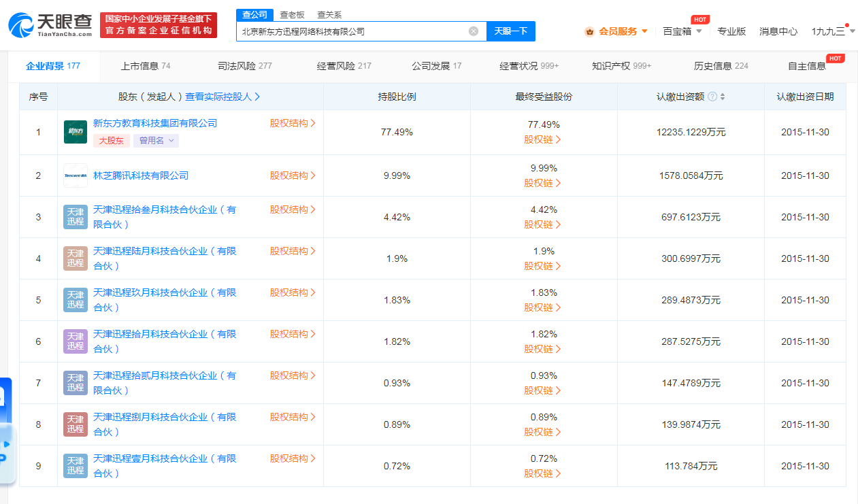Click the 大股东 tag
858x504 pixels.
112,141
